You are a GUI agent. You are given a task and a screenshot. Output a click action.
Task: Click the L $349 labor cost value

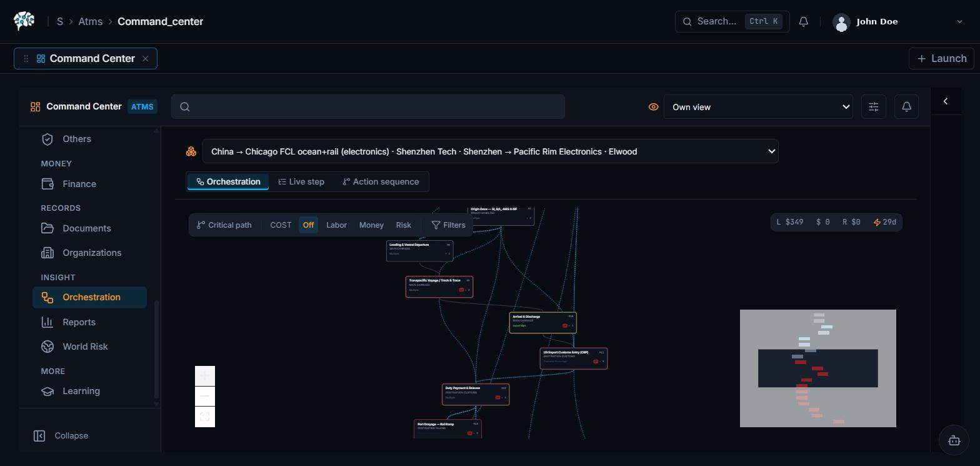(790, 222)
